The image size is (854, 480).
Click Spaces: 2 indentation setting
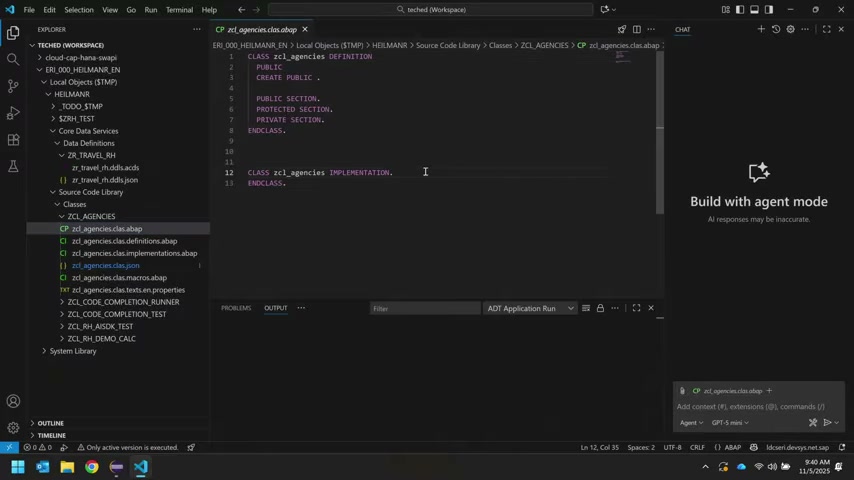tap(641, 447)
